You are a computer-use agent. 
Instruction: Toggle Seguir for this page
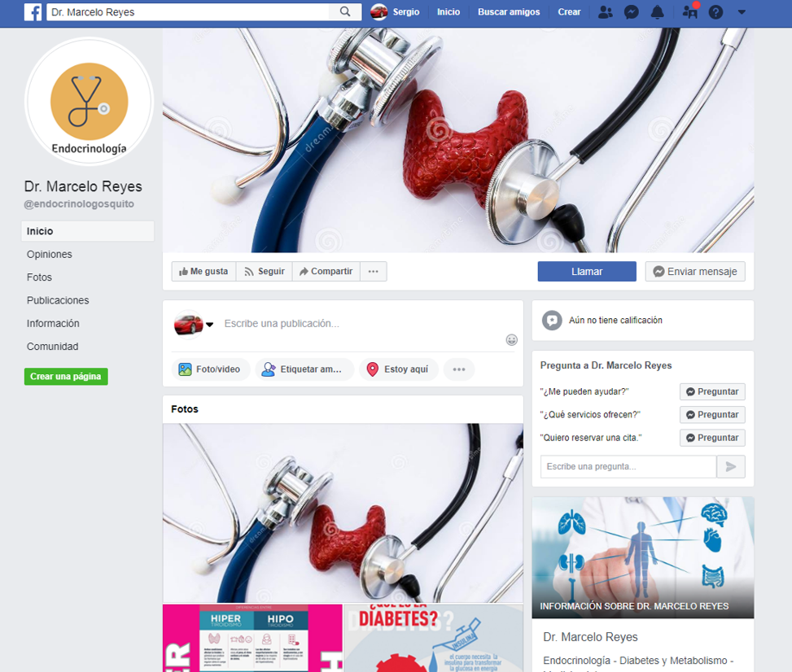[265, 271]
